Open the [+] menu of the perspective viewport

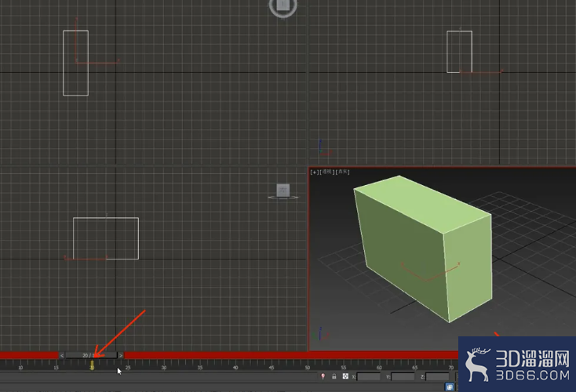pos(315,172)
